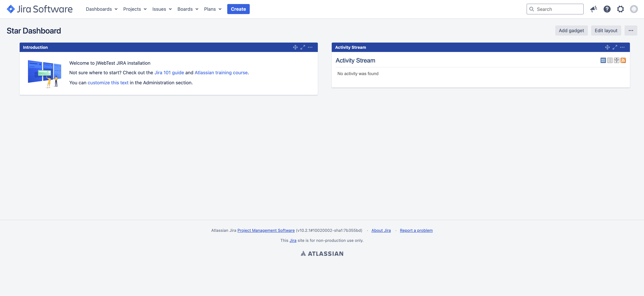Grab the Introduction gadget move handle
The height and width of the screenshot is (296, 644).
pos(295,47)
